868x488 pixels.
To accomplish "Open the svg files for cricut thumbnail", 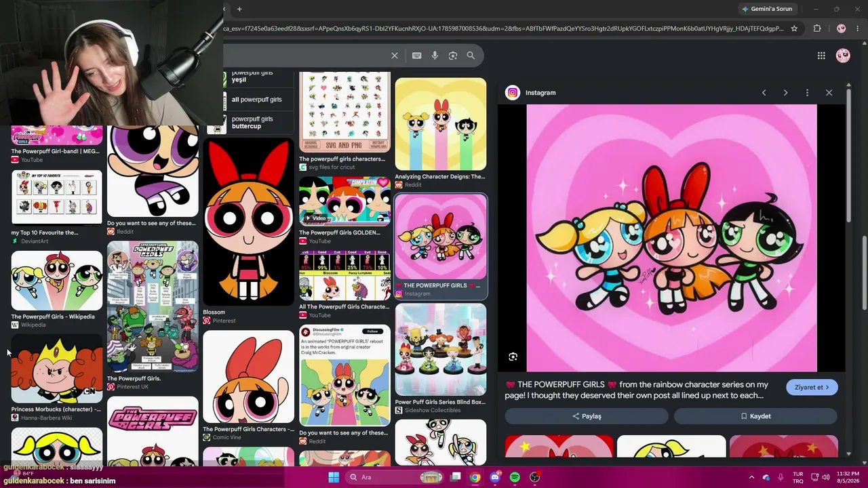I will click(344, 113).
